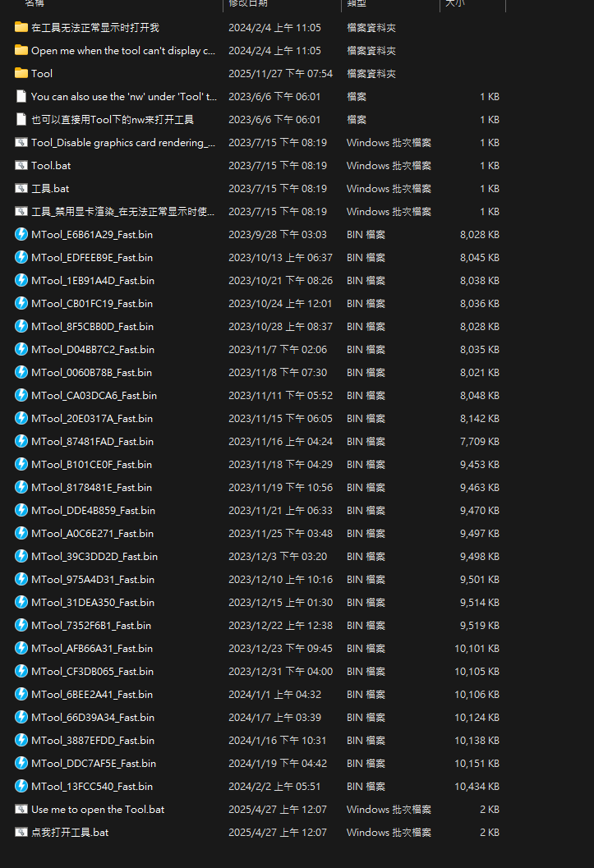Select 工具_禁用显卡渲染 batch file
This screenshot has width=594, height=868.
(x=123, y=211)
